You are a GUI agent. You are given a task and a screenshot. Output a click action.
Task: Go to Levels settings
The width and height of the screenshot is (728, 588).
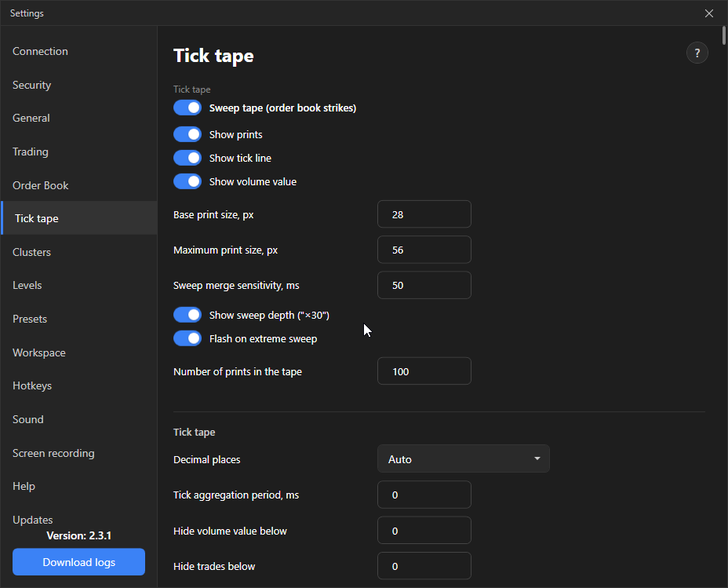(79, 285)
